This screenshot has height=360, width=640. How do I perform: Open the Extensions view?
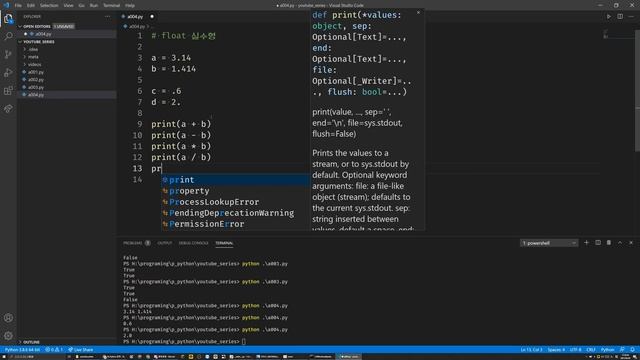8,91
